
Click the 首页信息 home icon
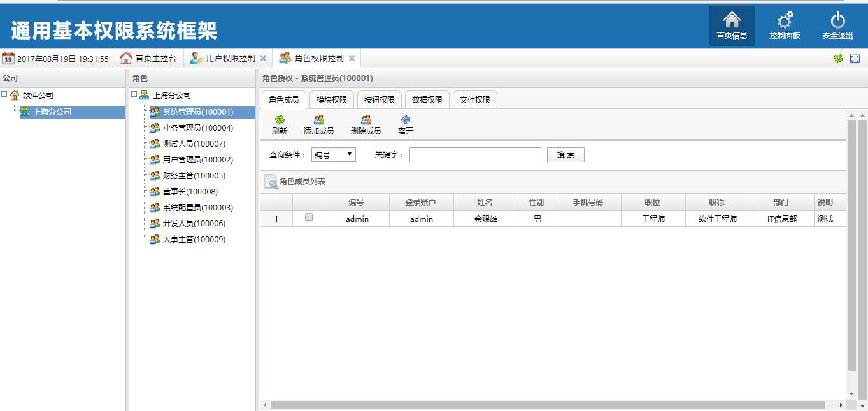(732, 20)
